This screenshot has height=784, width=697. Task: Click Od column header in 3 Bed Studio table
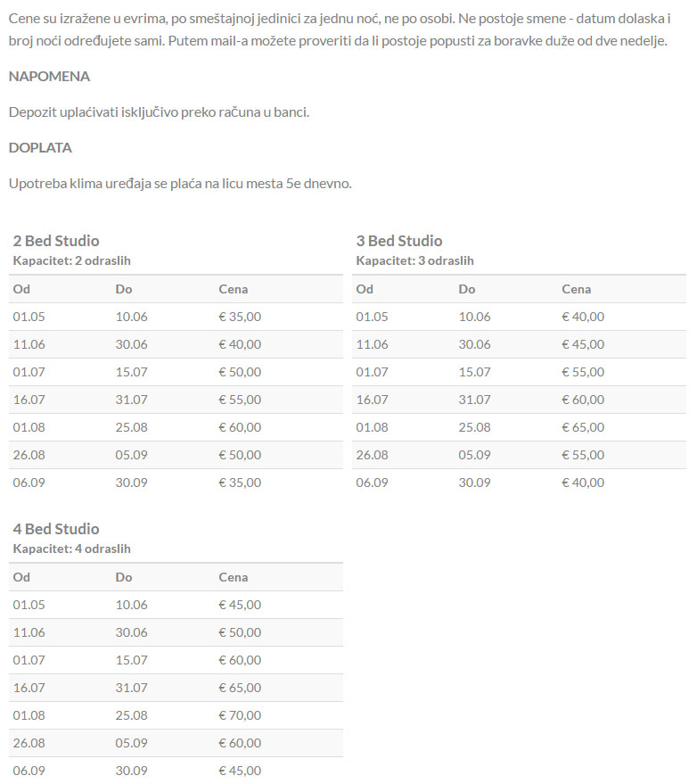365,289
